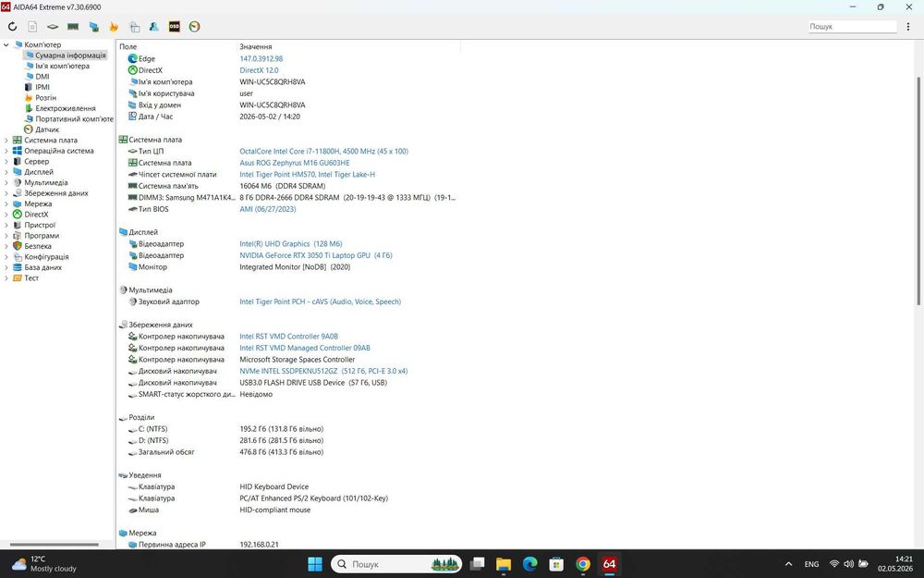Open the Intel Tiger Point PCH cAVS link
Screen dimensions: 924x578
[x=320, y=302]
